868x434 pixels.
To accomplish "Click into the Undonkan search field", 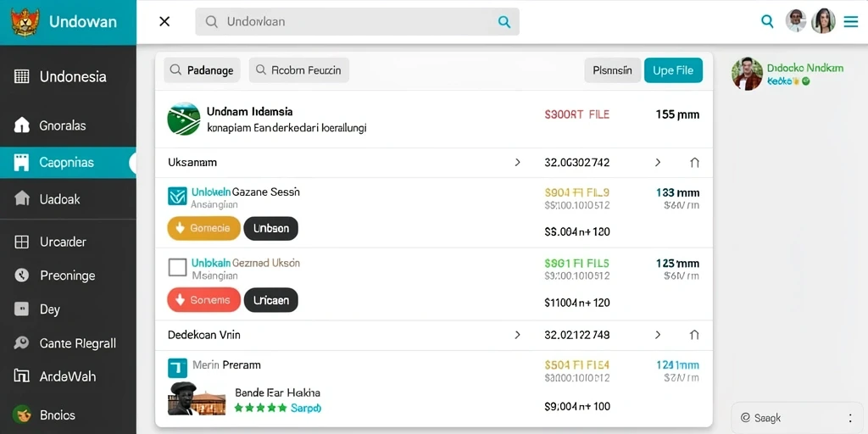I will (x=357, y=21).
